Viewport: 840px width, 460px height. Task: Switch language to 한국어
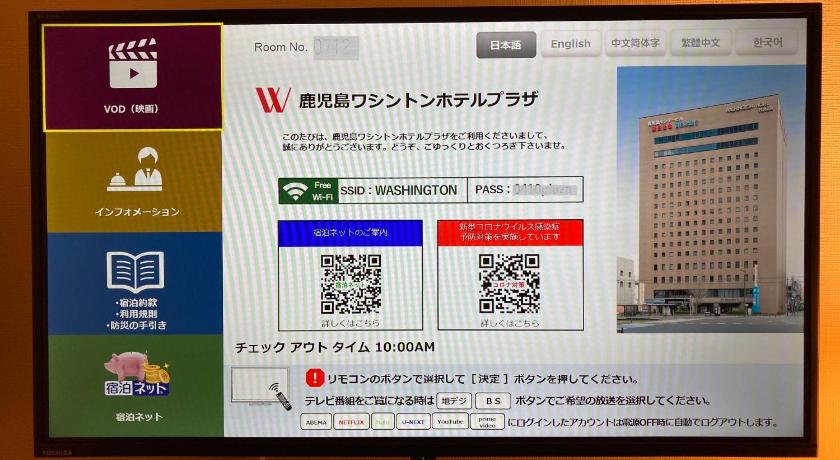point(767,42)
